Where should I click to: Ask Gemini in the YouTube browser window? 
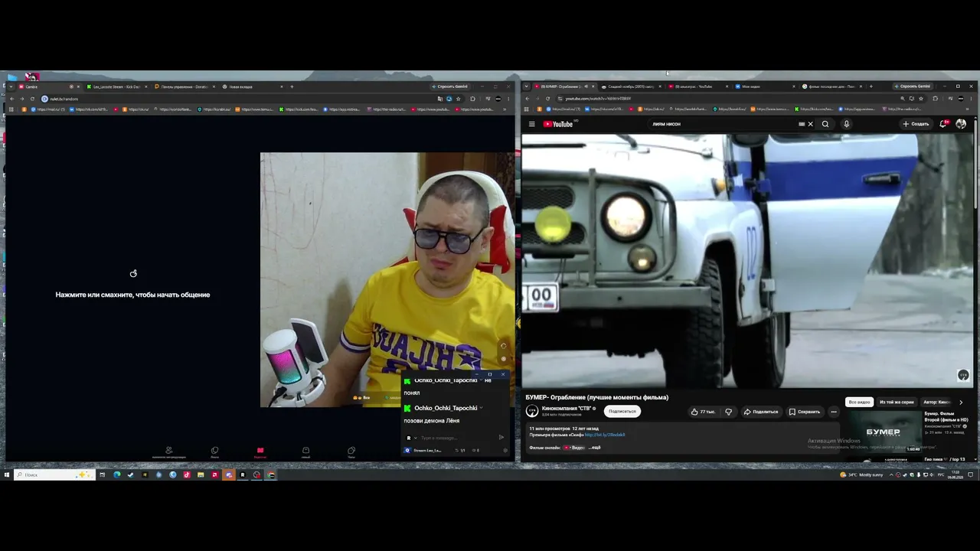click(912, 86)
